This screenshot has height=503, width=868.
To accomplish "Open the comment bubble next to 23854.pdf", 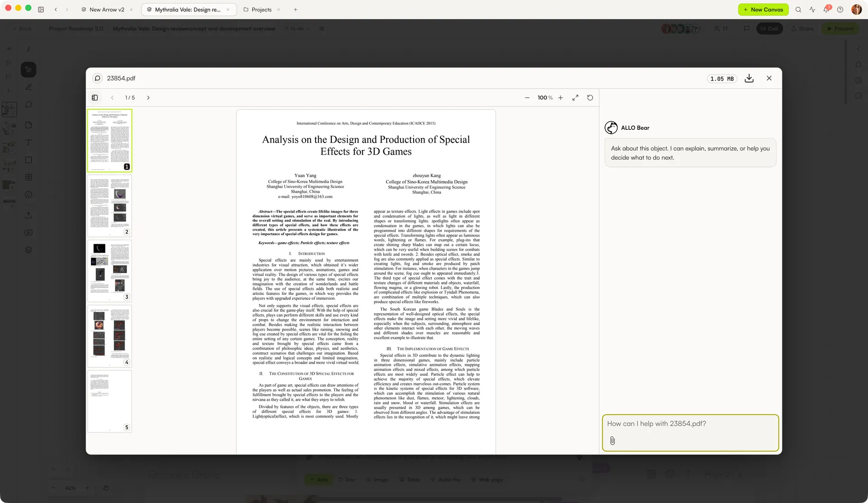I will (x=97, y=78).
